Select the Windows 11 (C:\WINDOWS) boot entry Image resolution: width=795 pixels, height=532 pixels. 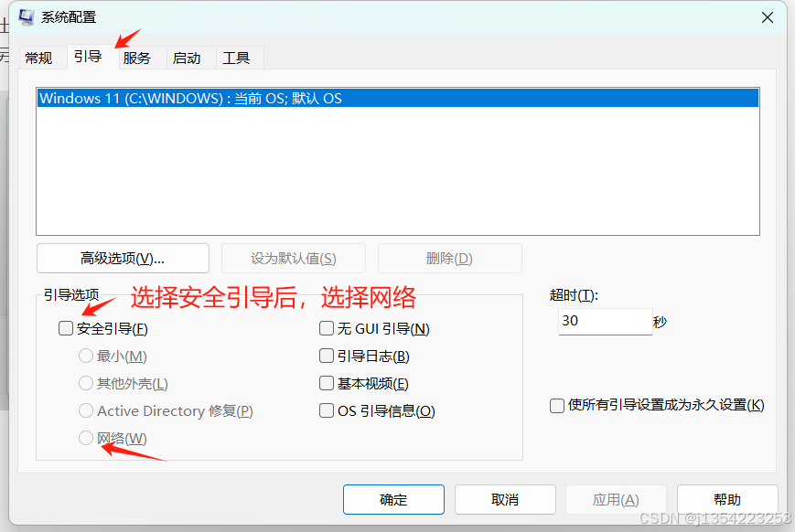[x=398, y=99]
